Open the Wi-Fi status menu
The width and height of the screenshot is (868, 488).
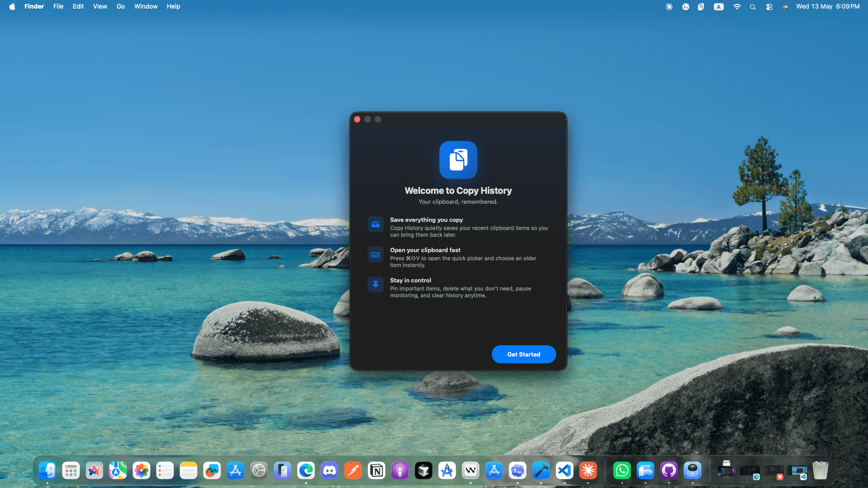click(x=737, y=7)
